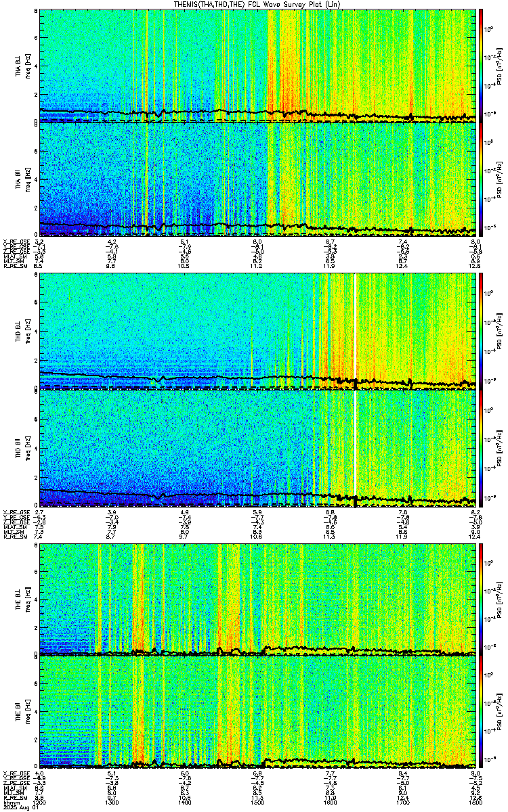
Task: Click the 1500 time tick label
Action: [257, 803]
